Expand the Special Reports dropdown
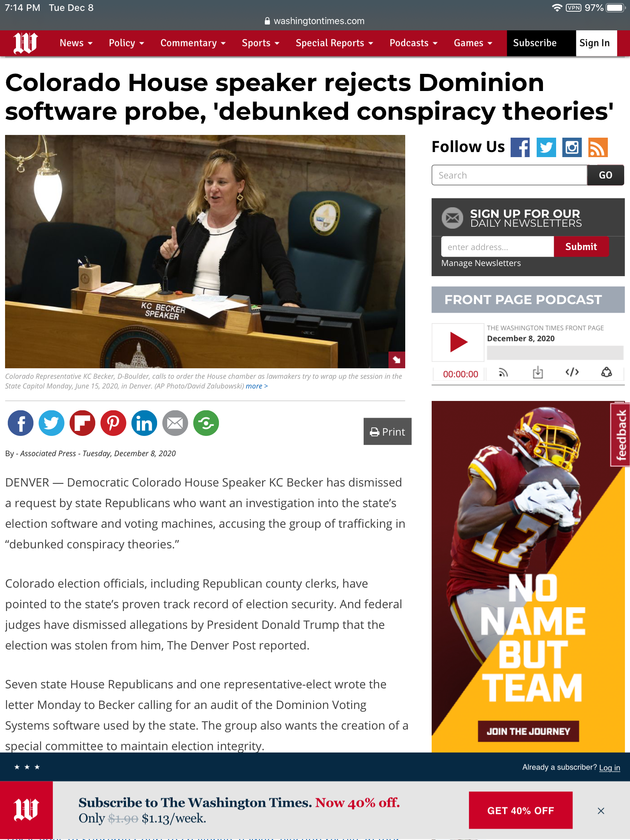630x840 pixels. [334, 43]
